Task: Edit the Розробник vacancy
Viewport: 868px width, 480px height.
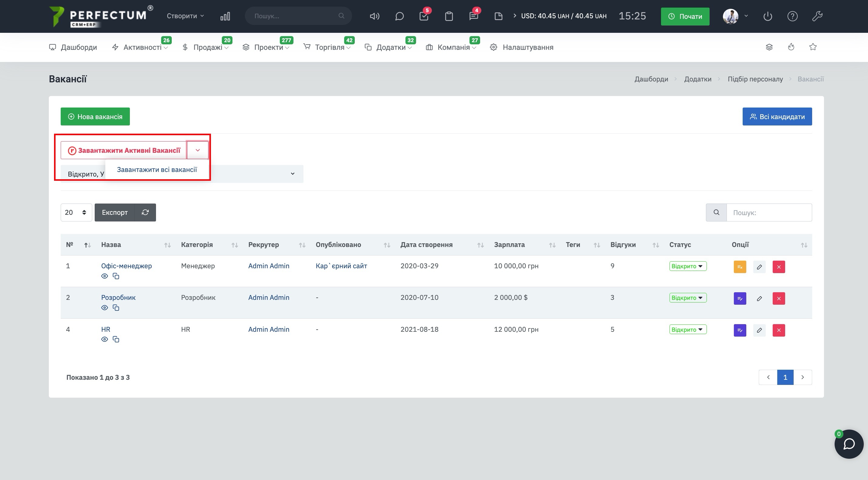Action: coord(759,299)
